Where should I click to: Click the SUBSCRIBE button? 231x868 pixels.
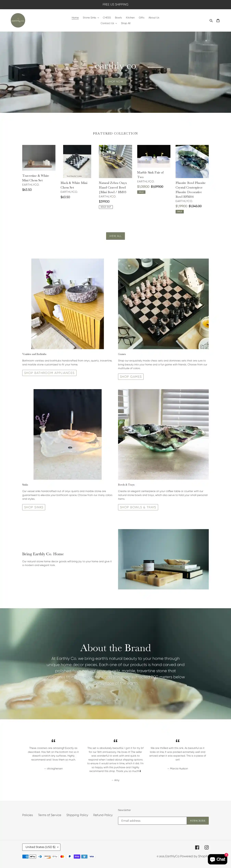198,821
